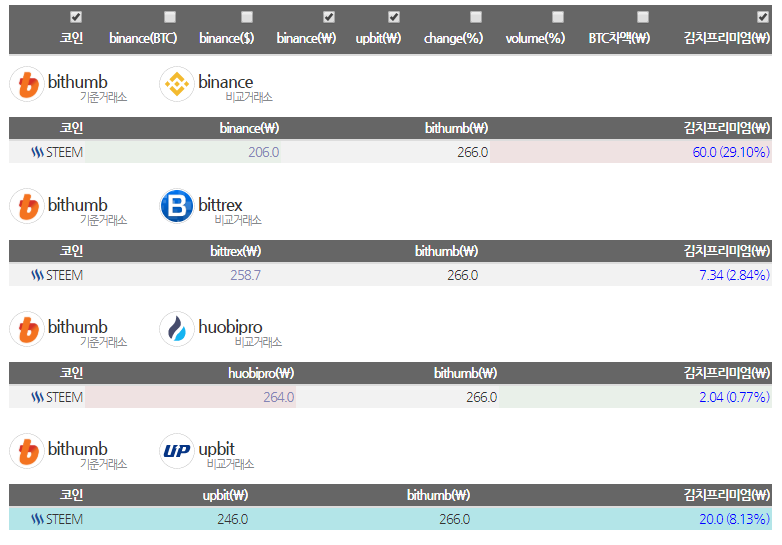The image size is (782, 545).
Task: Uncheck the binance(₩) column checkbox
Action: tap(329, 17)
